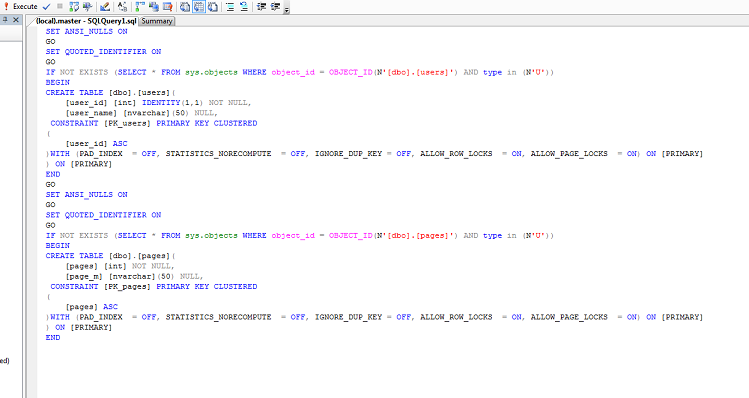The height and width of the screenshot is (398, 749).
Task: Click the [user_name] column definition
Action: point(142,113)
